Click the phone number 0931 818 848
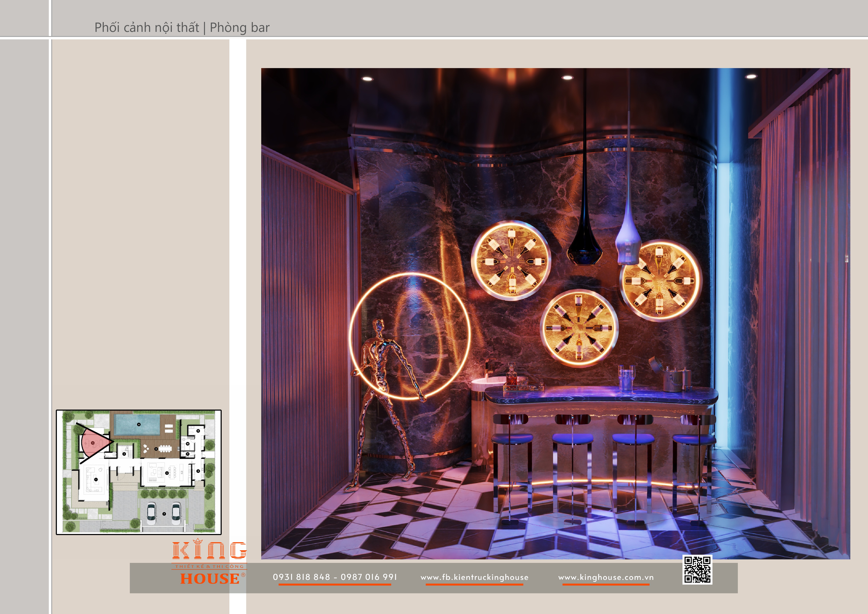The image size is (868, 614). click(302, 577)
